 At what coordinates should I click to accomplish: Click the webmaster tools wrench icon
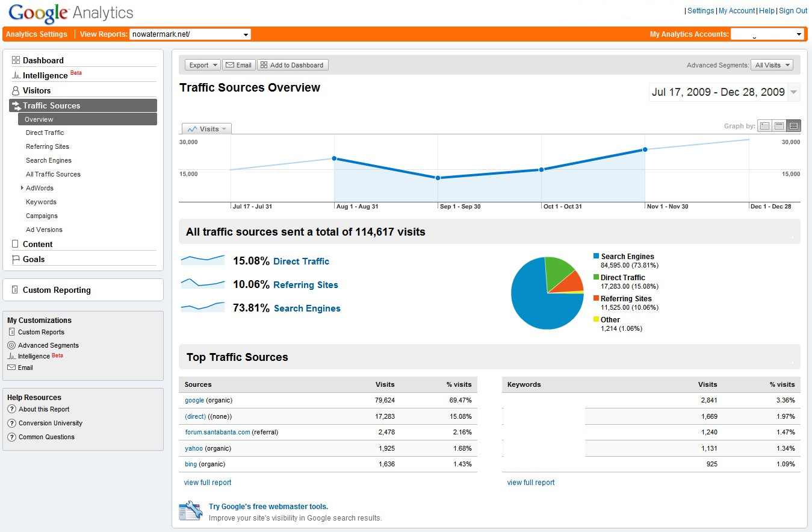(191, 510)
